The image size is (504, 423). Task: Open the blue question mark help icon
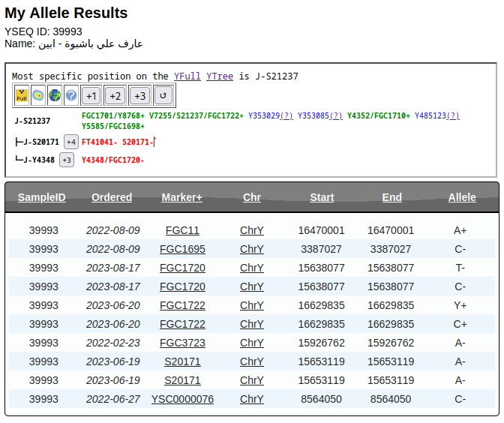click(x=71, y=95)
